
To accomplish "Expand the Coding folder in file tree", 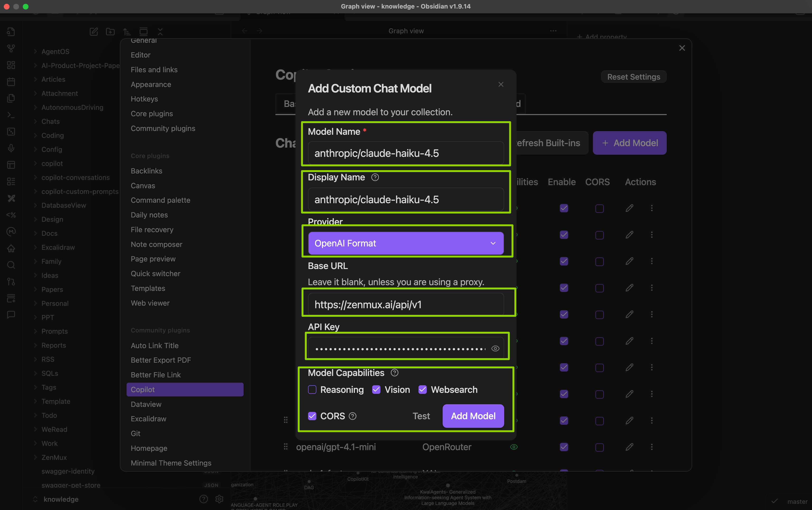I will coord(35,135).
